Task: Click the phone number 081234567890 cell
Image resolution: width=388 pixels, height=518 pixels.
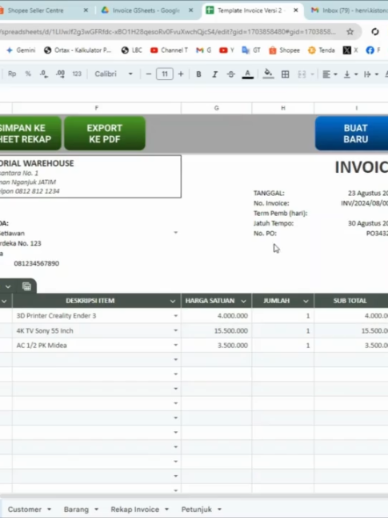Action: [36, 264]
